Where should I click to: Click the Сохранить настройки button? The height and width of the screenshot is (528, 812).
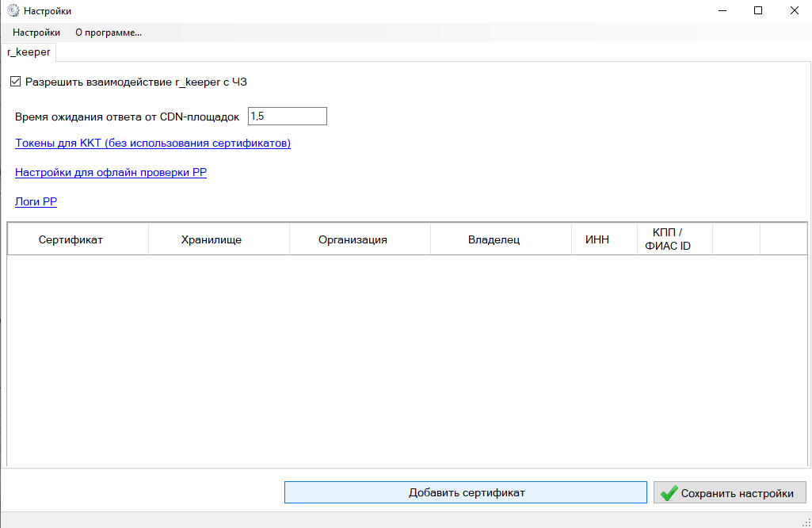(x=730, y=492)
